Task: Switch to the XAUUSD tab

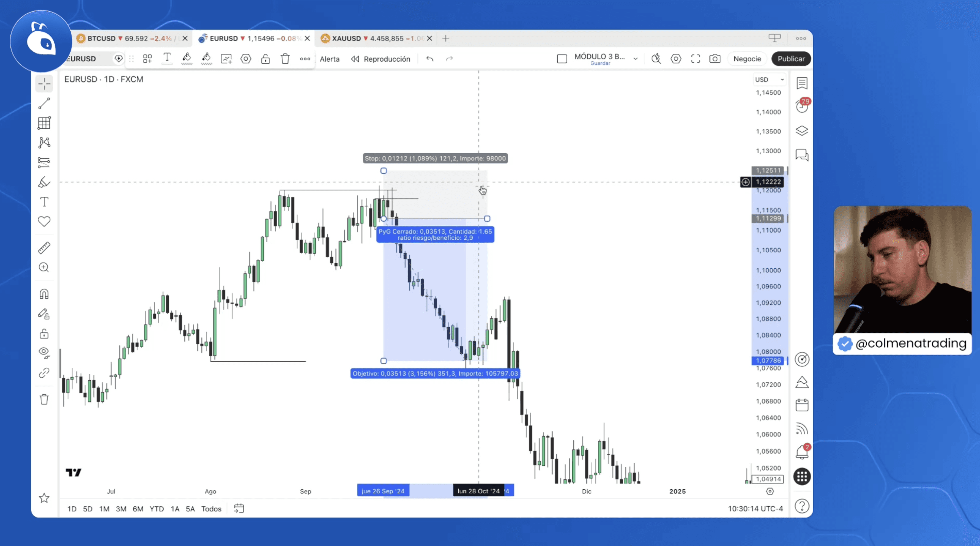Action: coord(346,39)
